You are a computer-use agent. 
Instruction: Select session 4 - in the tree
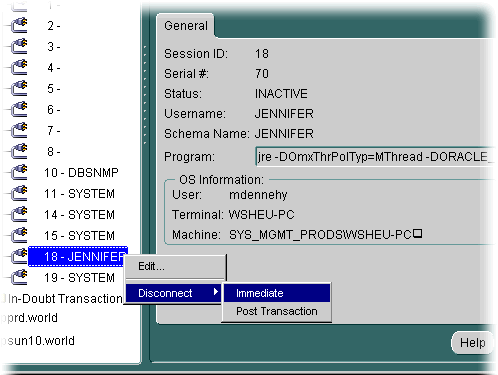(x=54, y=68)
